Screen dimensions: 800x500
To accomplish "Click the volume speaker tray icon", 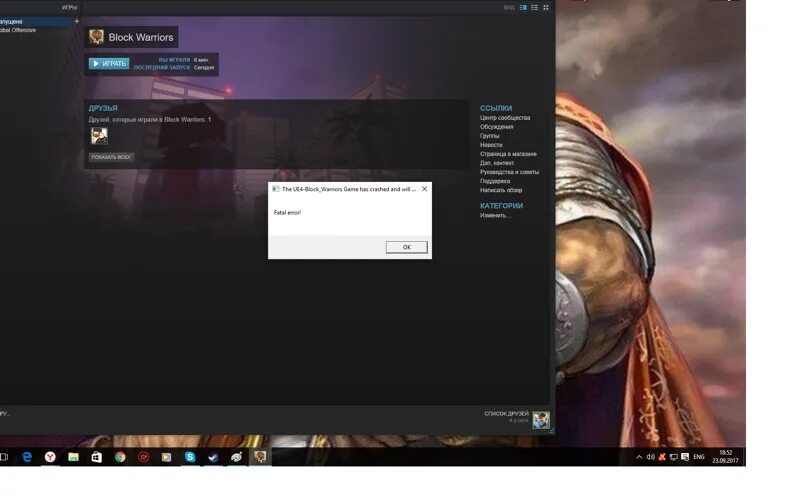I will click(x=651, y=457).
